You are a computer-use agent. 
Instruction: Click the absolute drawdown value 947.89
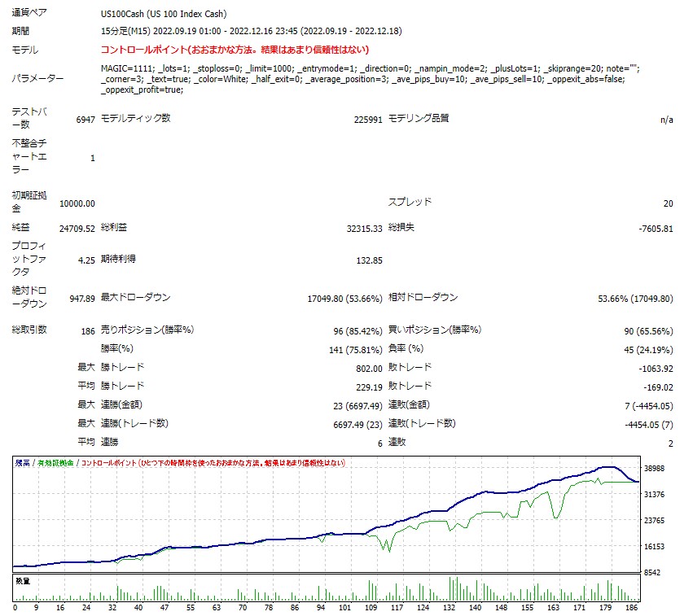(x=82, y=299)
